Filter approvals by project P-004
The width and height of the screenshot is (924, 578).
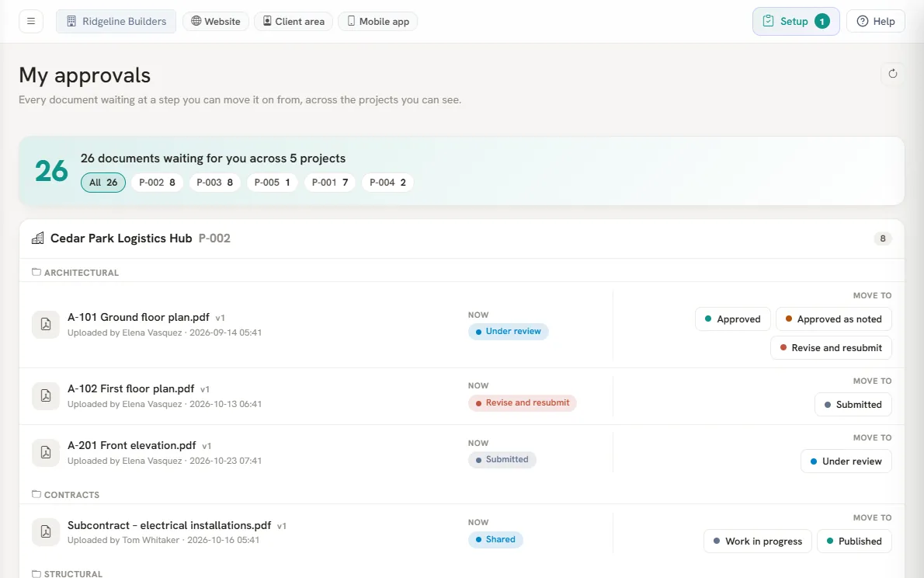387,183
